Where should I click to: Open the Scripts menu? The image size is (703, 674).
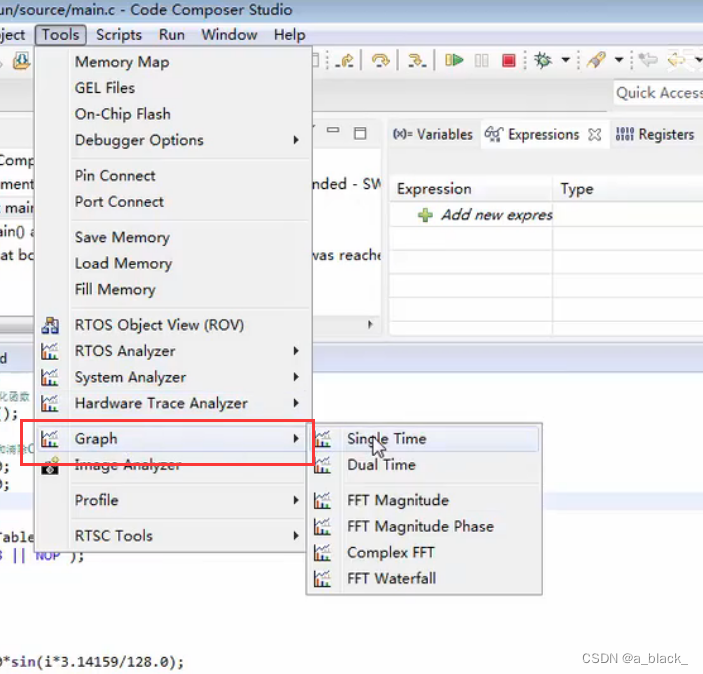coord(119,35)
